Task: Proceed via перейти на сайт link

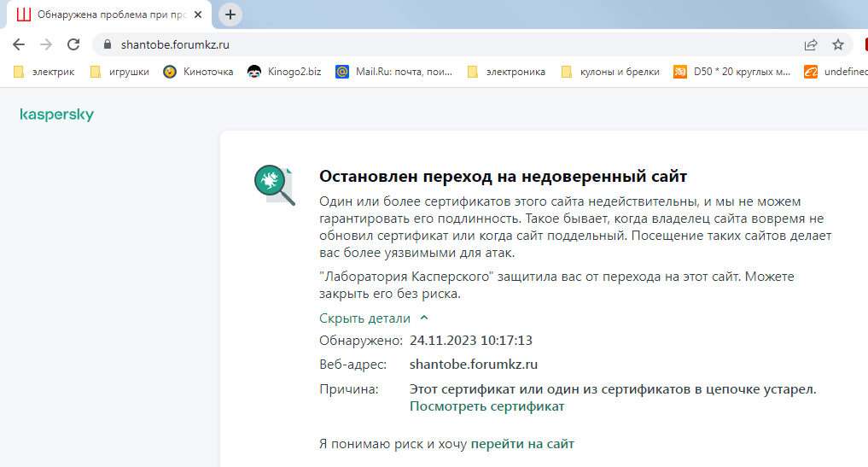Action: 522,444
